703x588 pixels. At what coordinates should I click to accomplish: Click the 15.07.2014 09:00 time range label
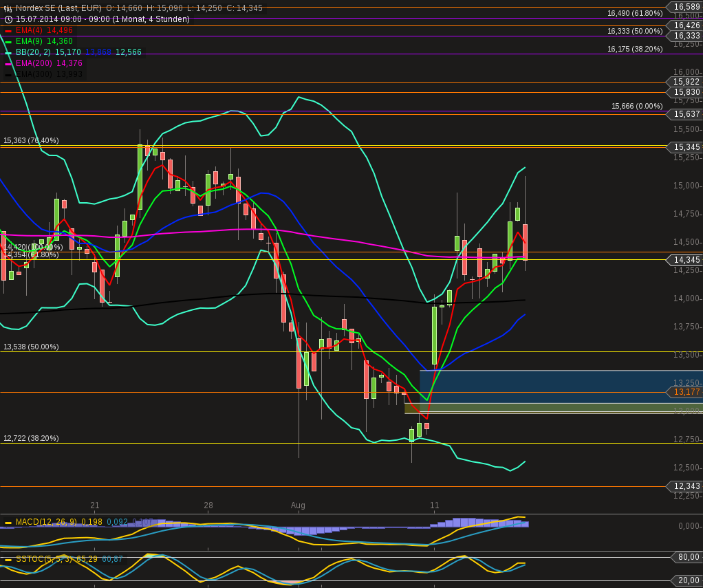tap(102, 19)
